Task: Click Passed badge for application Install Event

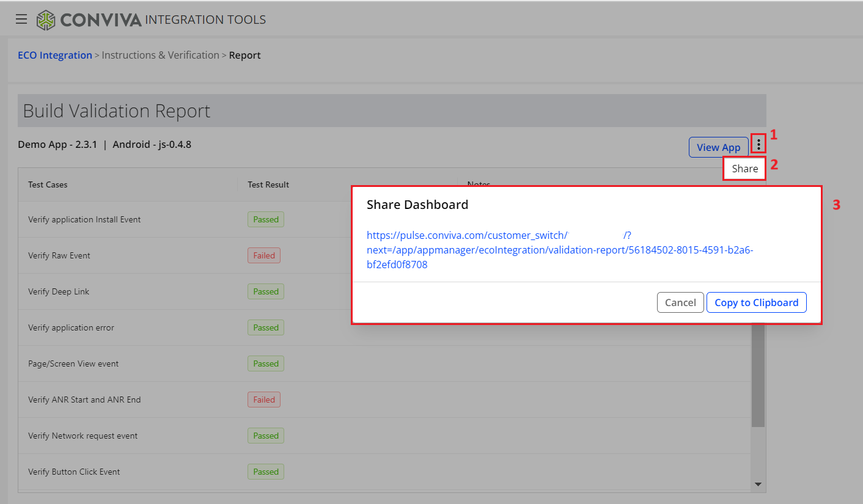Action: (266, 219)
